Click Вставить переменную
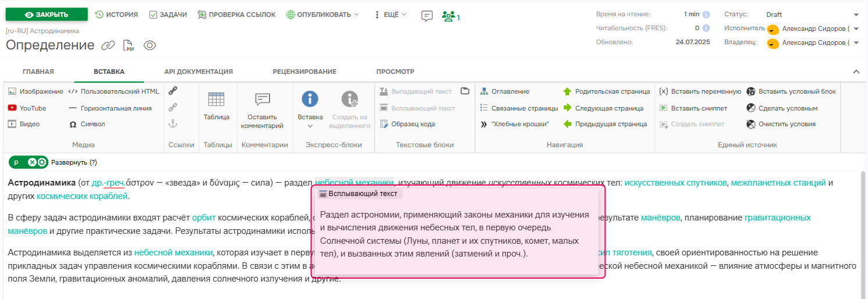The image size is (868, 299). point(700,91)
